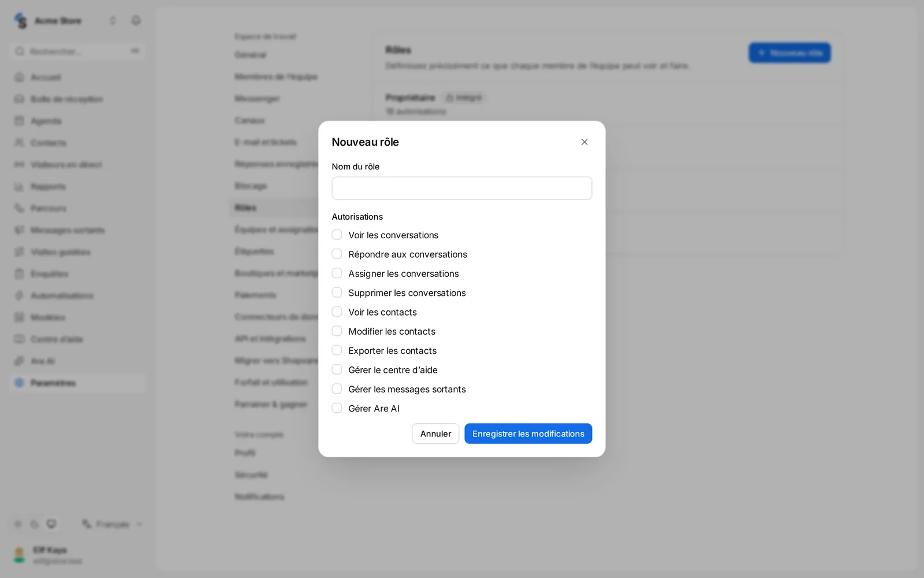Check Exporter les contacts option
Image resolution: width=924 pixels, height=578 pixels.
tap(337, 350)
